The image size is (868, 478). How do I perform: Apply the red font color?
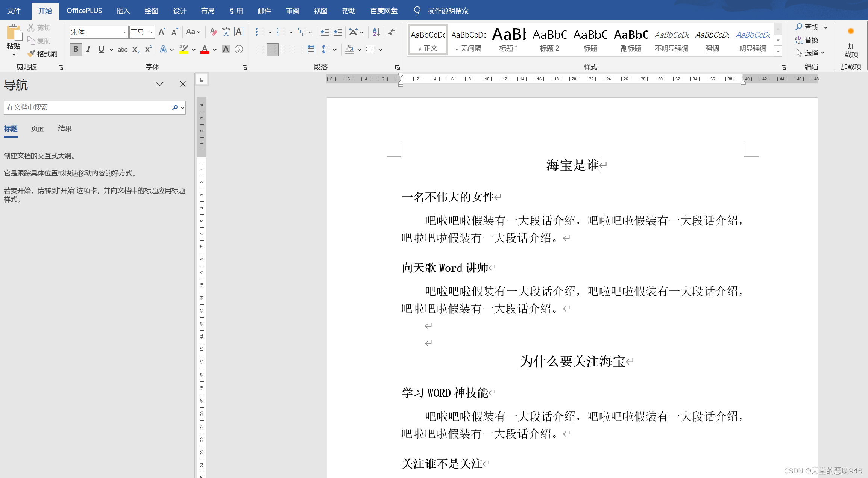(205, 49)
